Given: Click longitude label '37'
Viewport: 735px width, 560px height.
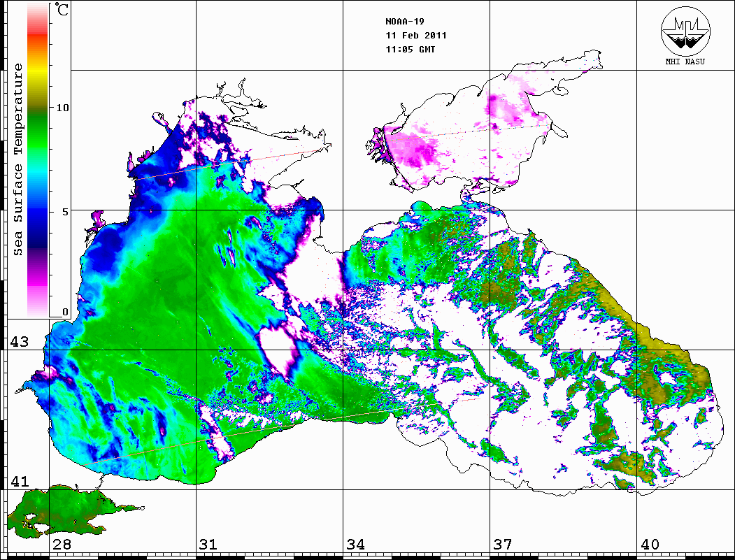Looking at the screenshot, I should click(503, 544).
